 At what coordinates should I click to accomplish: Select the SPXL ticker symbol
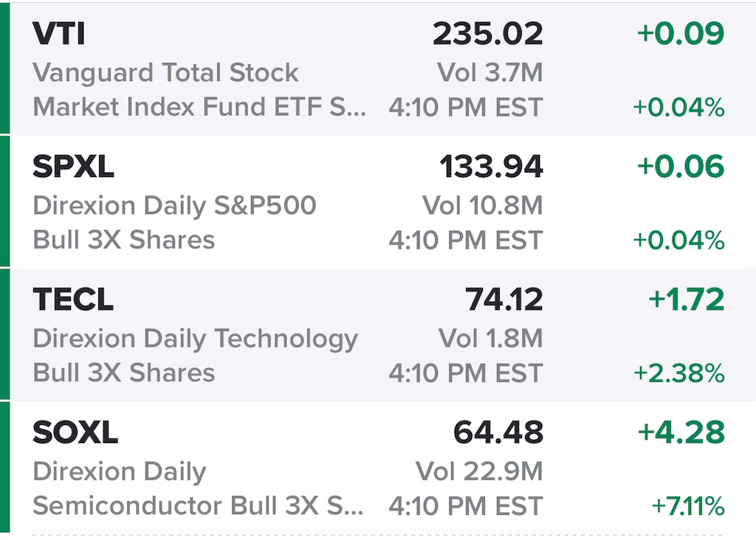(73, 167)
